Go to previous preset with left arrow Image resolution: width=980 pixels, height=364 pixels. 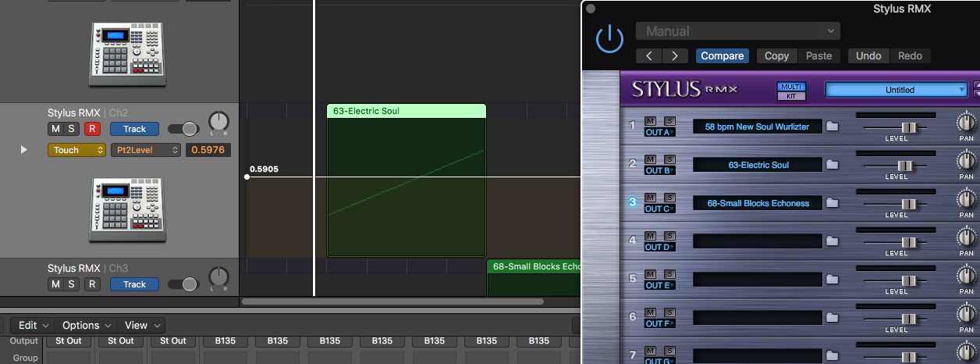[649, 56]
